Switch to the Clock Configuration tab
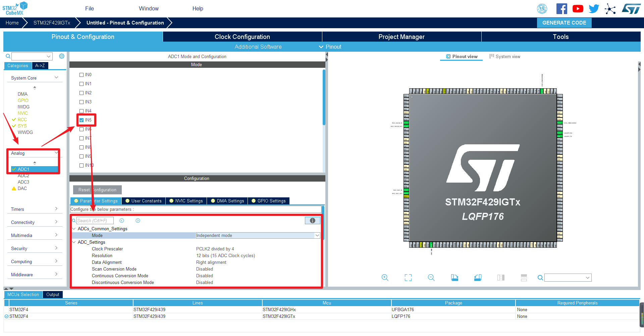The height and width of the screenshot is (336, 644). pos(242,37)
